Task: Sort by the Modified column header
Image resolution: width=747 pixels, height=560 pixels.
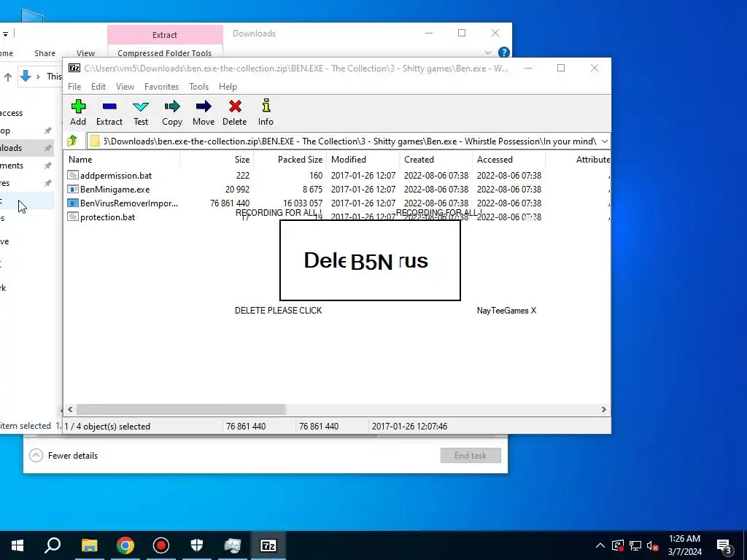Action: (x=363, y=160)
